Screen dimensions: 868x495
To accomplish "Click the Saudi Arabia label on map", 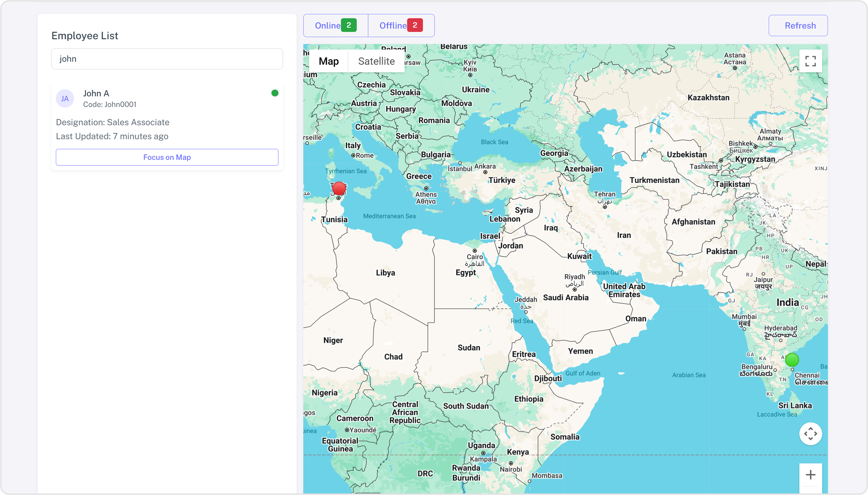I will (566, 298).
